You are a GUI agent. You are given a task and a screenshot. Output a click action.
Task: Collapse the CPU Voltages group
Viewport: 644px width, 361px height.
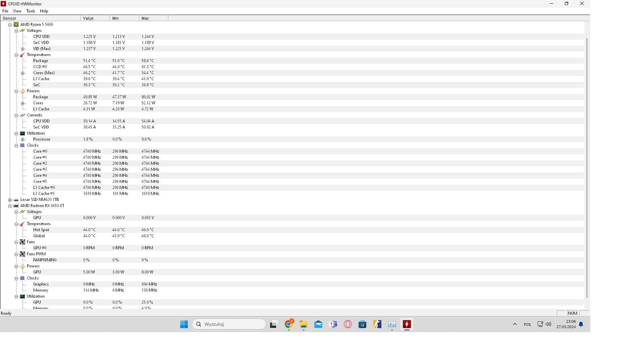(16, 31)
